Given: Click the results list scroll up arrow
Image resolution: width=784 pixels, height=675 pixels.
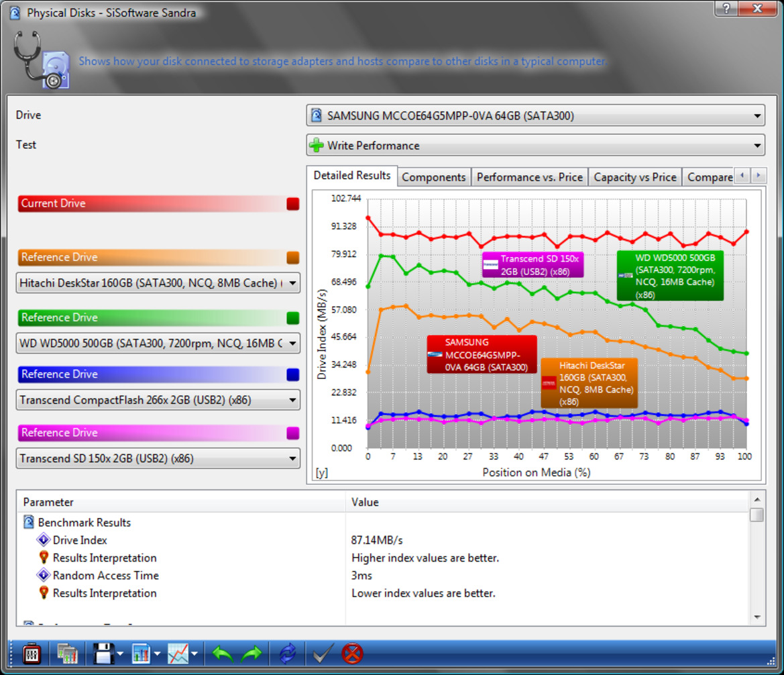Looking at the screenshot, I should [757, 499].
